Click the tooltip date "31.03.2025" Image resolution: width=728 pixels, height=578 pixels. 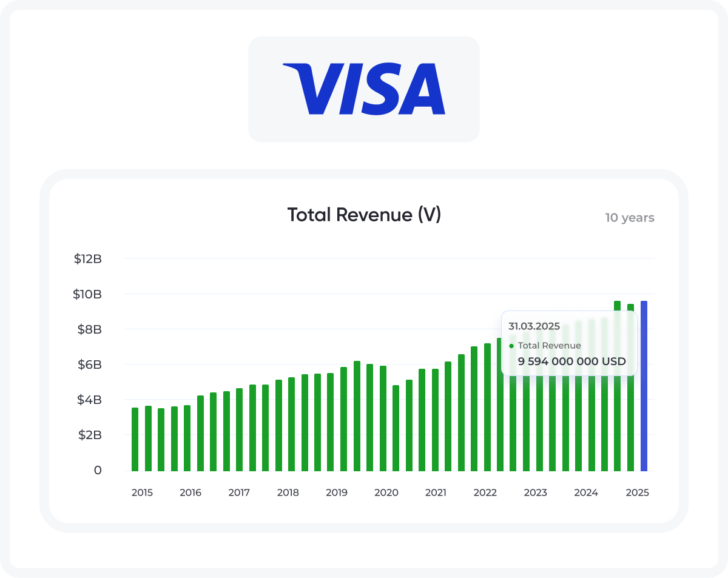coord(534,326)
